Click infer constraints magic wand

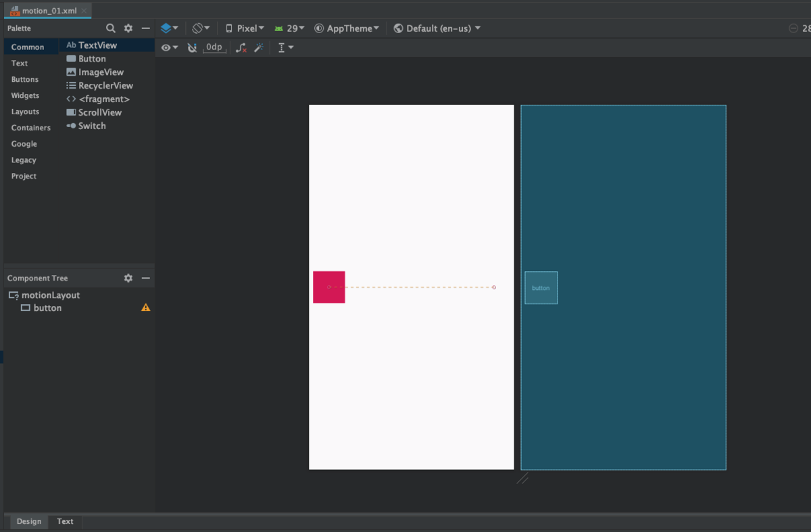tap(258, 47)
